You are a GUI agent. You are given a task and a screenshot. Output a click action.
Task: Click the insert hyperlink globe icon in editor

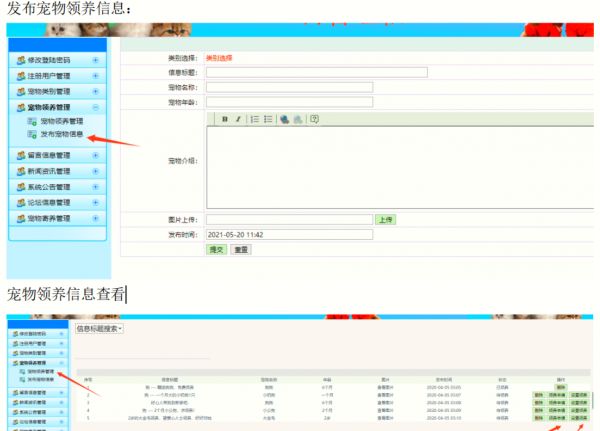284,119
